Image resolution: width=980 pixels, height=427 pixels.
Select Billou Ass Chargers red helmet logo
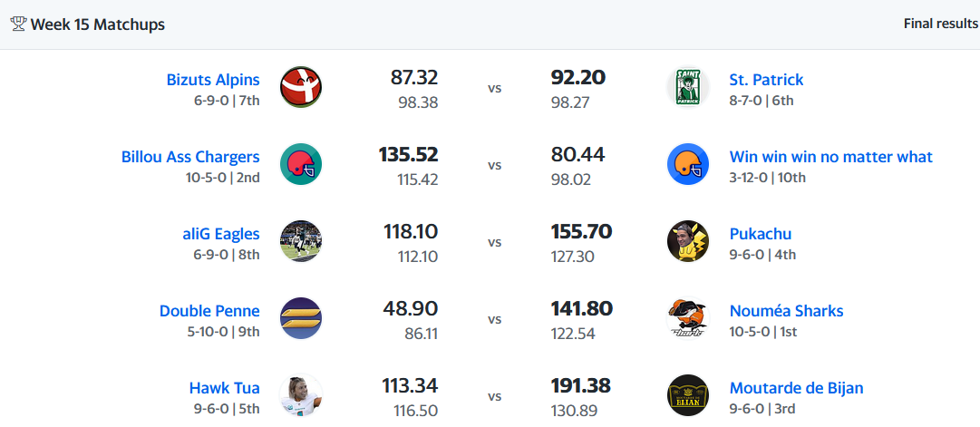click(x=301, y=164)
